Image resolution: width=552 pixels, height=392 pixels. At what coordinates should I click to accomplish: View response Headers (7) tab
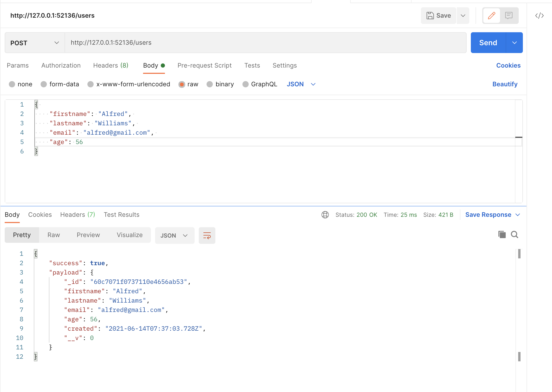pyautogui.click(x=78, y=215)
